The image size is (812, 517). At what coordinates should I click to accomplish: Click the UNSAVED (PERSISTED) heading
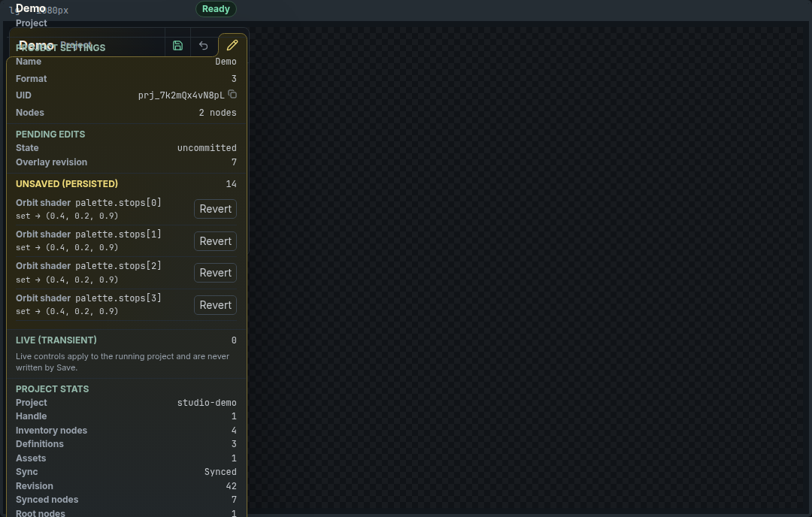[x=67, y=183]
